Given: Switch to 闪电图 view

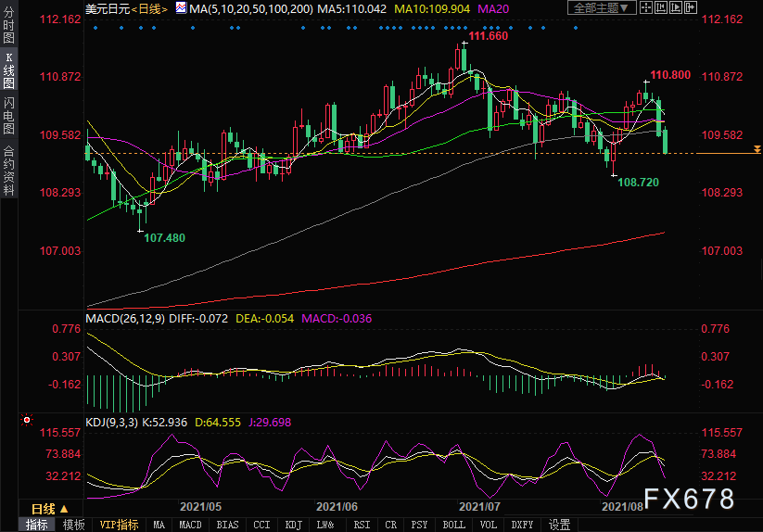Looking at the screenshot, I should point(8,115).
